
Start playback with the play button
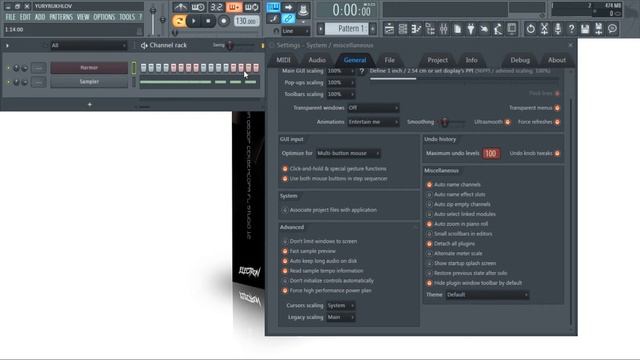[x=194, y=21]
